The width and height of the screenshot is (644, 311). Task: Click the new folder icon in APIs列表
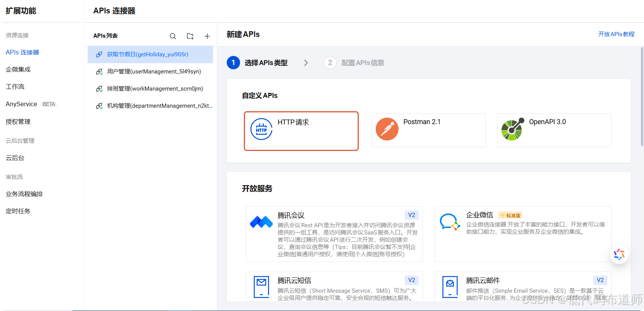(x=190, y=36)
